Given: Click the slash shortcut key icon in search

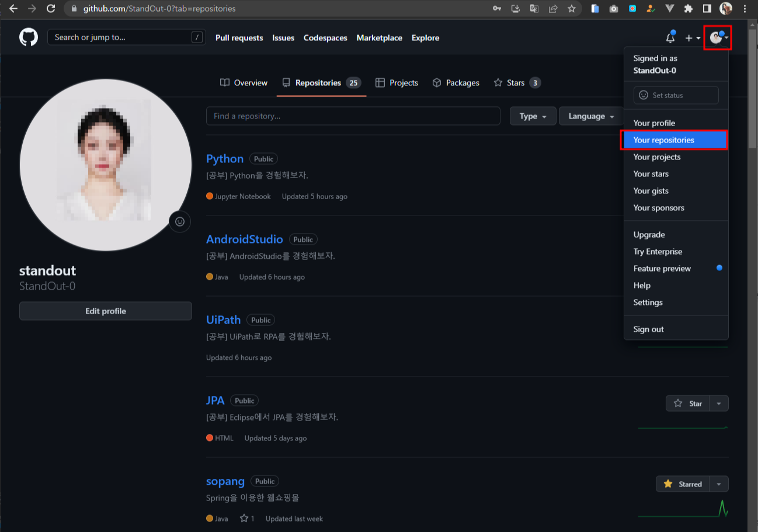Looking at the screenshot, I should tap(197, 37).
